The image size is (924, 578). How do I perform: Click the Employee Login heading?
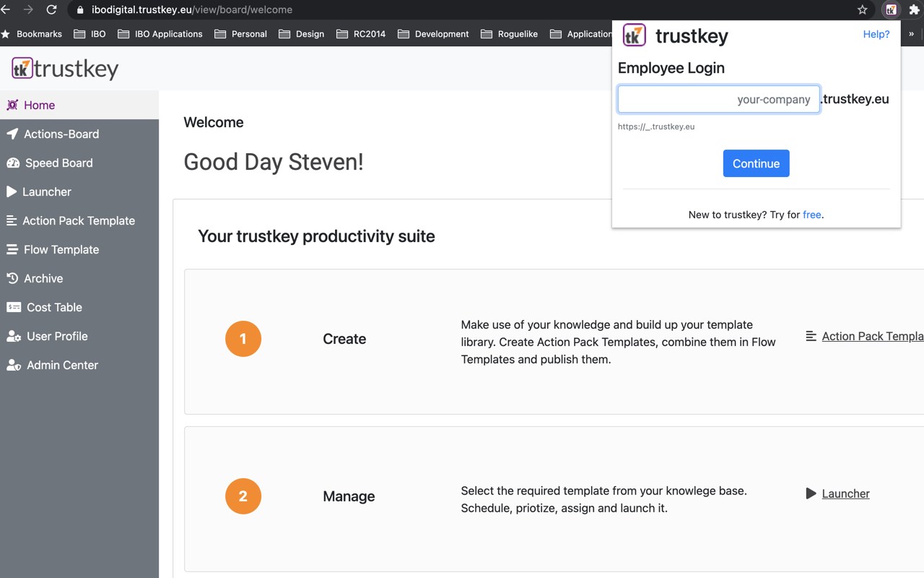671,68
